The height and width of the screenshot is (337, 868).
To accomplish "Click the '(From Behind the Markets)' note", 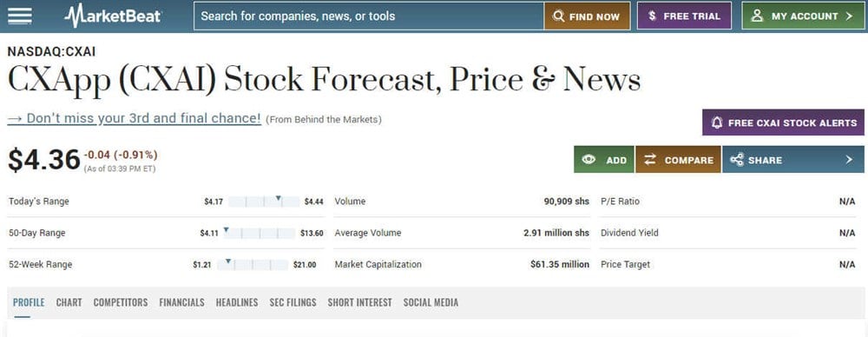I will pyautogui.click(x=323, y=119).
